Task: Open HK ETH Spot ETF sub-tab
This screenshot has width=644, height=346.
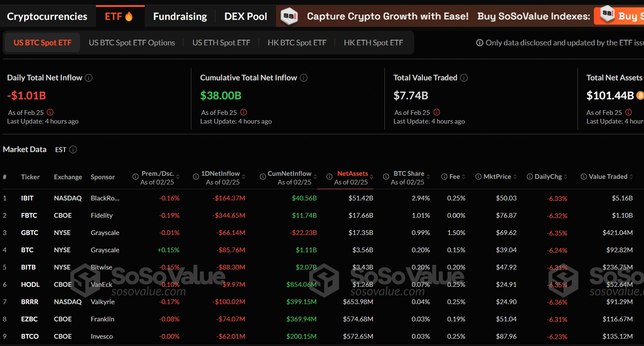Action: [373, 43]
